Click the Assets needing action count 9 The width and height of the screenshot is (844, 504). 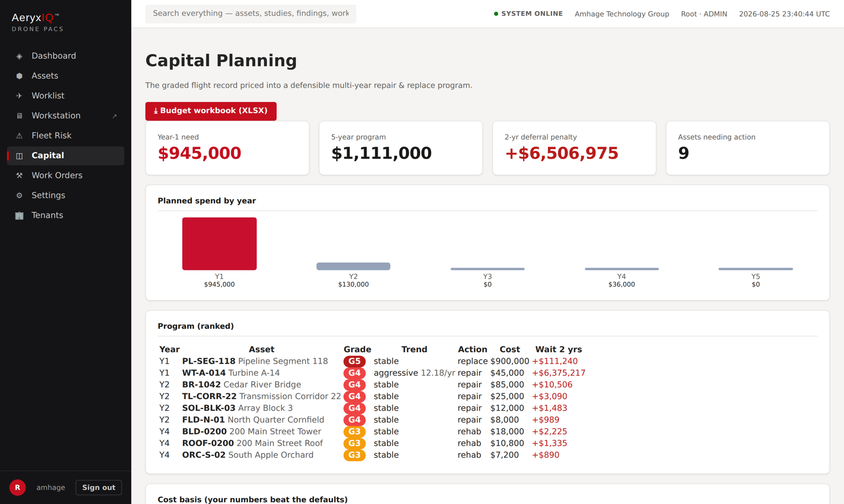coord(684,153)
